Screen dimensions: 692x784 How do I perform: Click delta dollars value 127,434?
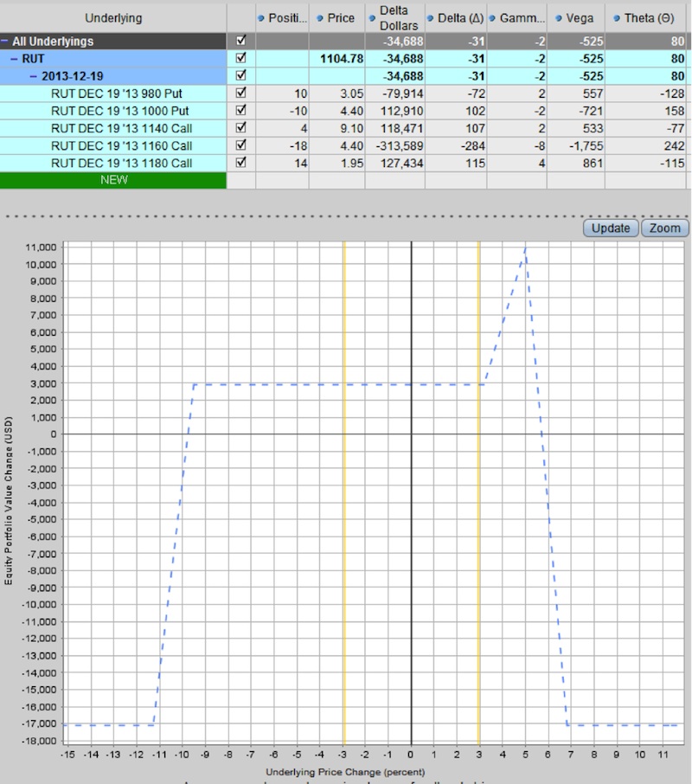pyautogui.click(x=401, y=164)
